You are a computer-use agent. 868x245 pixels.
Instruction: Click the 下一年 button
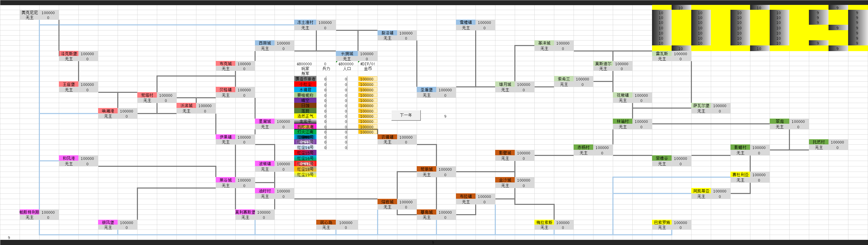click(406, 115)
